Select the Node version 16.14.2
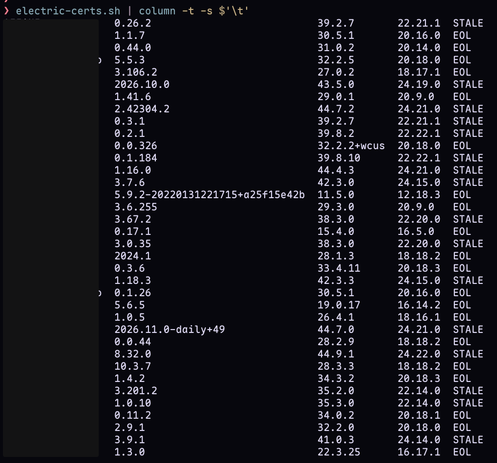 (x=419, y=305)
